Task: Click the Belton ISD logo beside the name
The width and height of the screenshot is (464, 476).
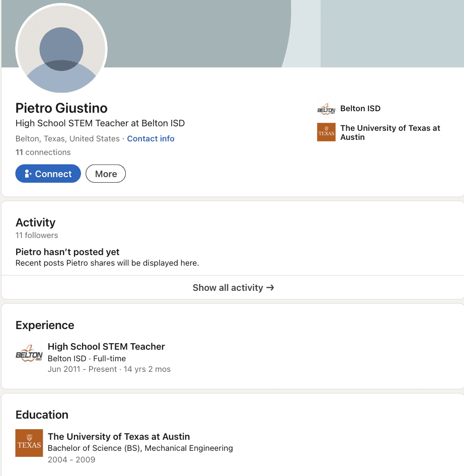Action: pyautogui.click(x=326, y=109)
